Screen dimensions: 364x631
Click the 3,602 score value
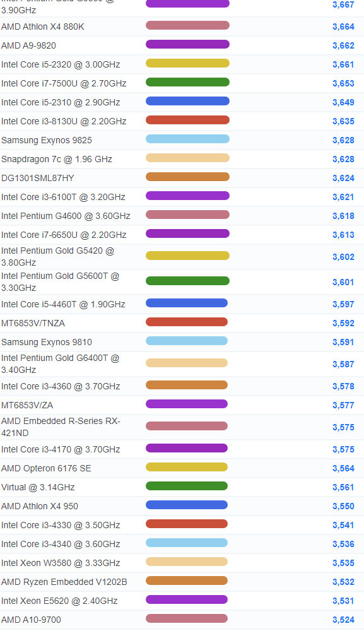coord(343,257)
